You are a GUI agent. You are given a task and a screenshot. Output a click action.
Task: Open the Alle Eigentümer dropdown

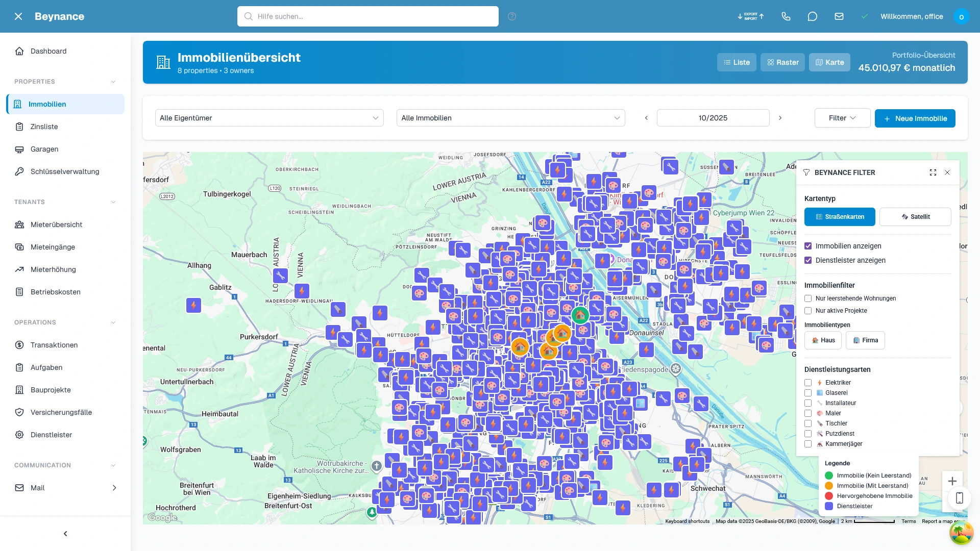point(269,118)
